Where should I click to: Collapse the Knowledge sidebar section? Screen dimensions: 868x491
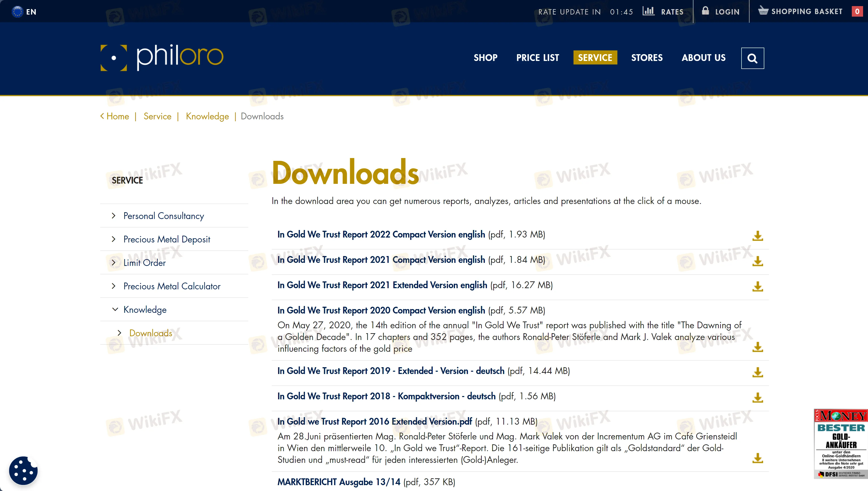[115, 309]
